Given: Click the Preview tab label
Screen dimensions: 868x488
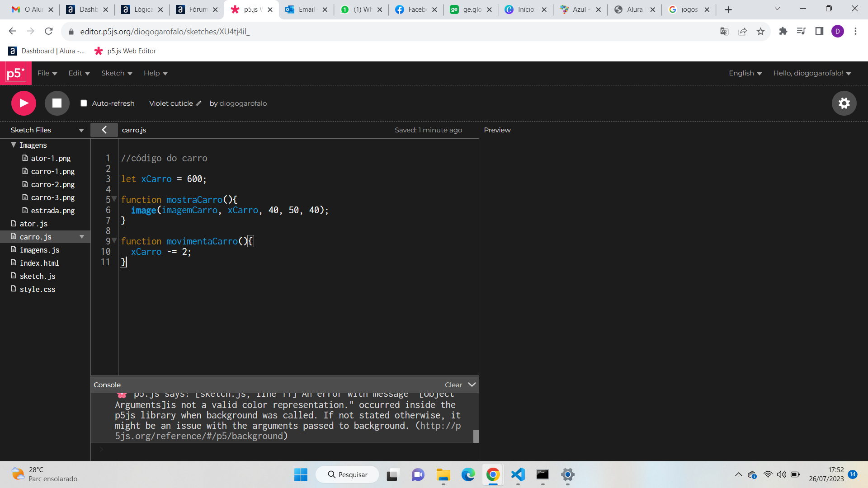Looking at the screenshot, I should (497, 130).
